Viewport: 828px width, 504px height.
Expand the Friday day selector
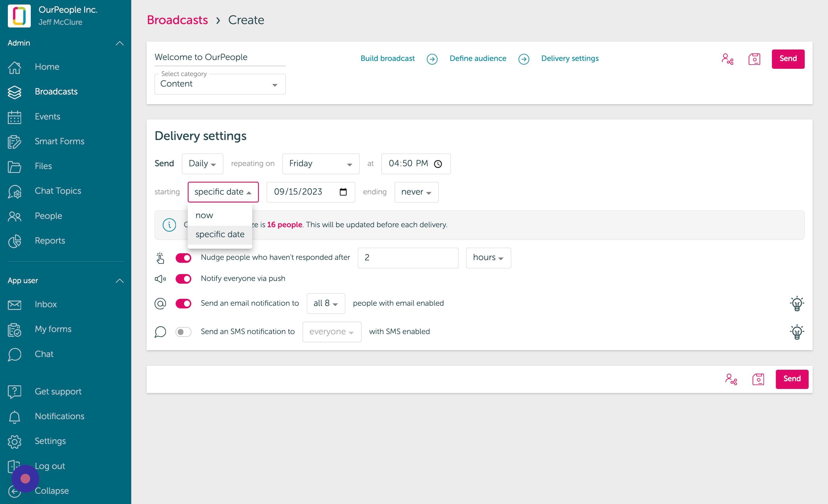coord(320,164)
